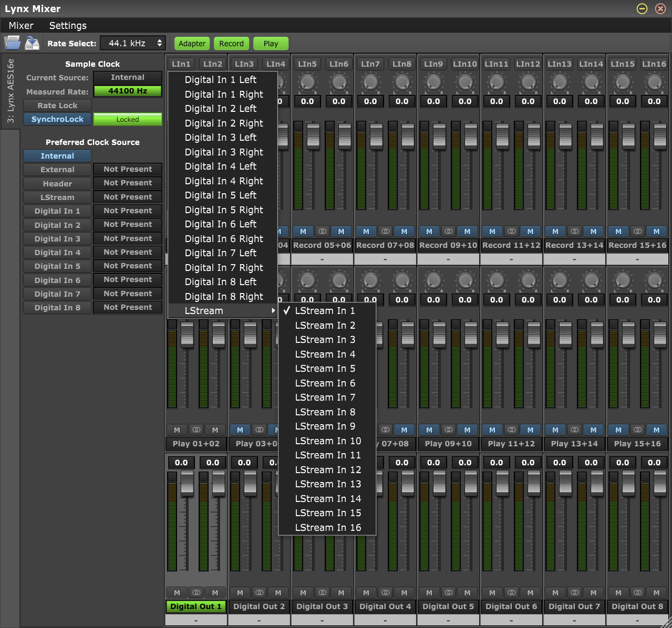Toggle stereo link icon for Play 11+12

(x=511, y=430)
